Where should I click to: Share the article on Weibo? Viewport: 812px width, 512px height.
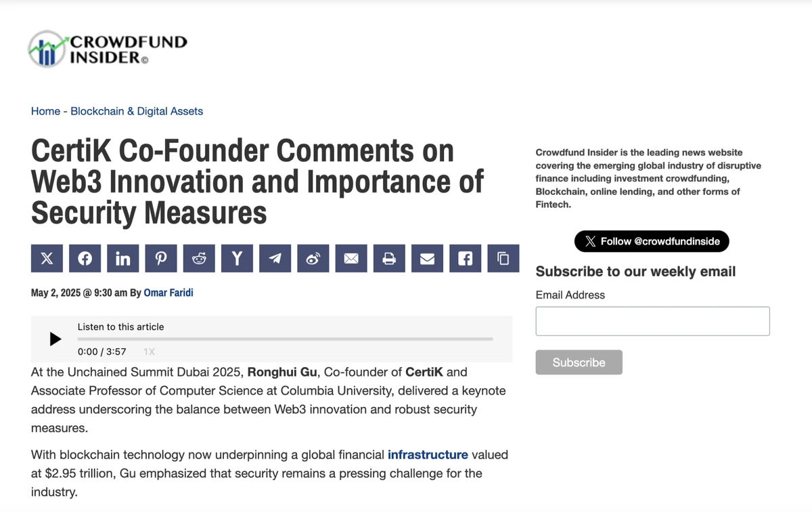click(x=313, y=259)
